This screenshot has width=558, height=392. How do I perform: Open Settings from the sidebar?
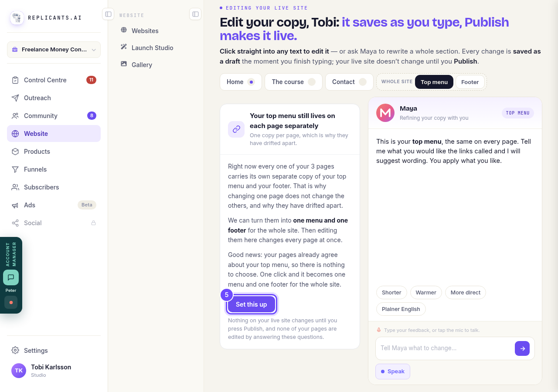54,350
